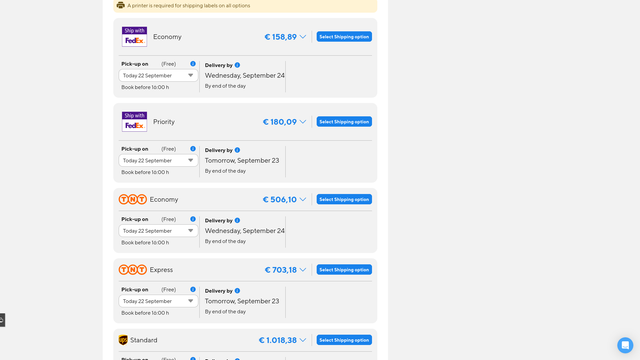Click the UPS Standard carrier logo
The height and width of the screenshot is (360, 640).
(x=123, y=340)
